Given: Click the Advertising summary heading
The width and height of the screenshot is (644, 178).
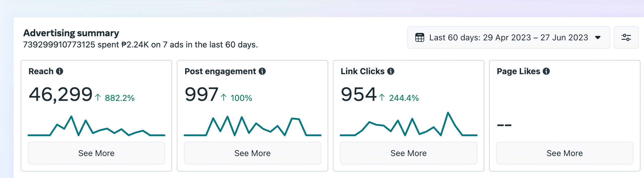Looking at the screenshot, I should [x=71, y=33].
